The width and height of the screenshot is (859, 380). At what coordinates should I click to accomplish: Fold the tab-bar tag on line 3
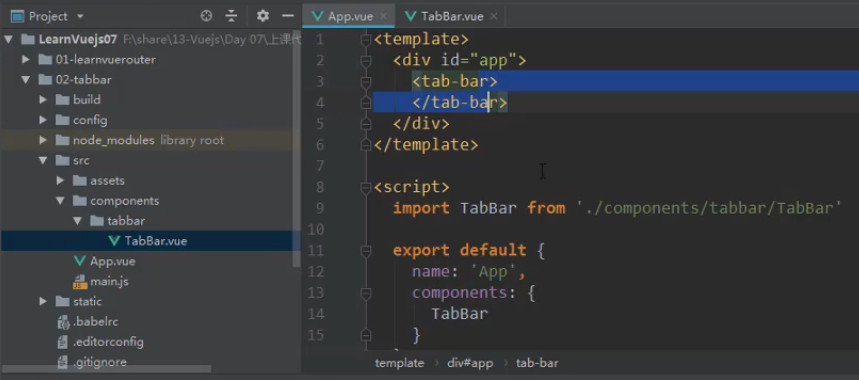pos(366,82)
